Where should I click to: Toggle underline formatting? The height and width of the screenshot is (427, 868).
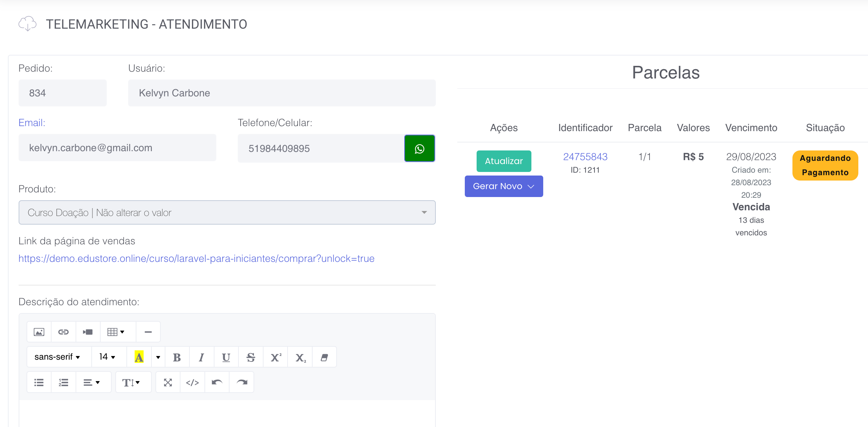pyautogui.click(x=226, y=357)
